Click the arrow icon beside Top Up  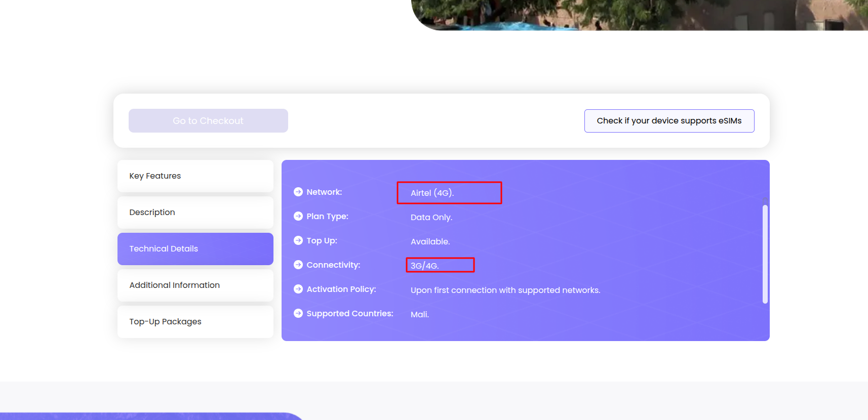click(298, 240)
